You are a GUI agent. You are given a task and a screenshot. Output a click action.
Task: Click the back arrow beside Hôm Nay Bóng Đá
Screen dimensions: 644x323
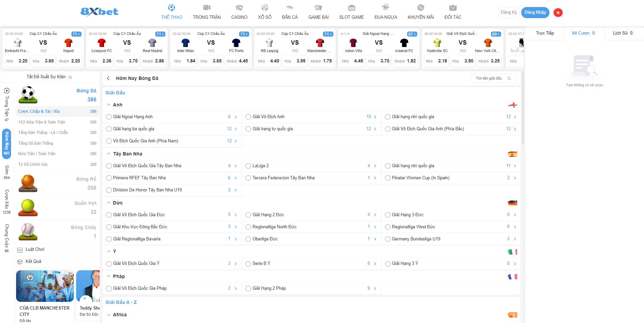coord(108,78)
